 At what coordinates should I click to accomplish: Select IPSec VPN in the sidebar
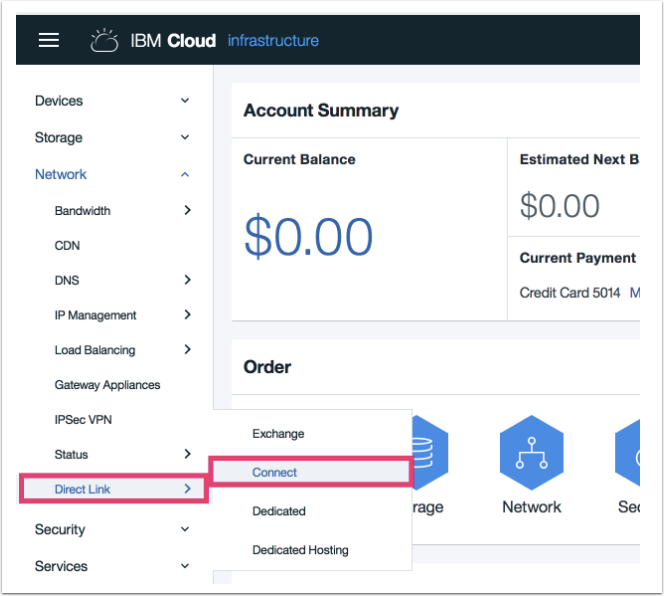[x=83, y=419]
